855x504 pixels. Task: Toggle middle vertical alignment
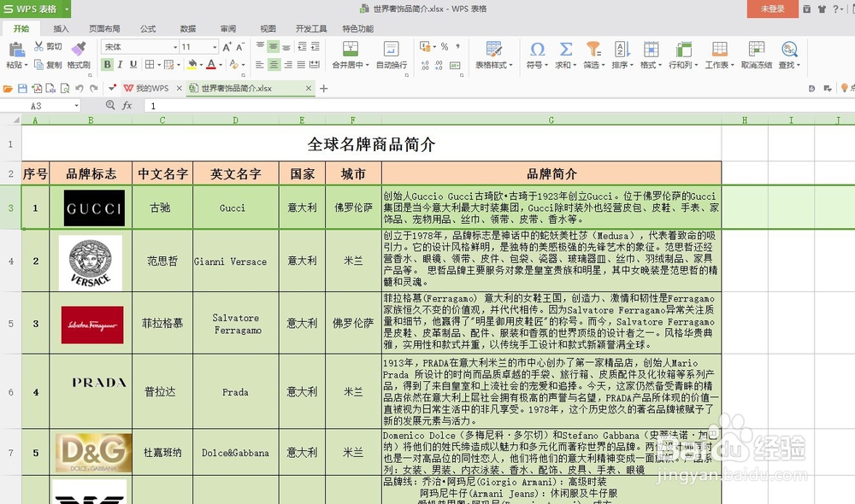point(274,47)
